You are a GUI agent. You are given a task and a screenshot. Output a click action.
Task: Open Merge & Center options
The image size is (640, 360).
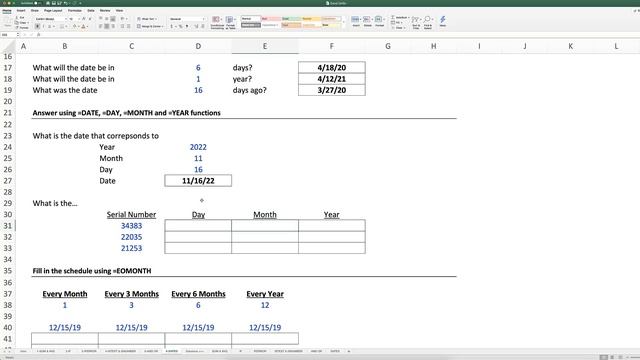point(162,26)
